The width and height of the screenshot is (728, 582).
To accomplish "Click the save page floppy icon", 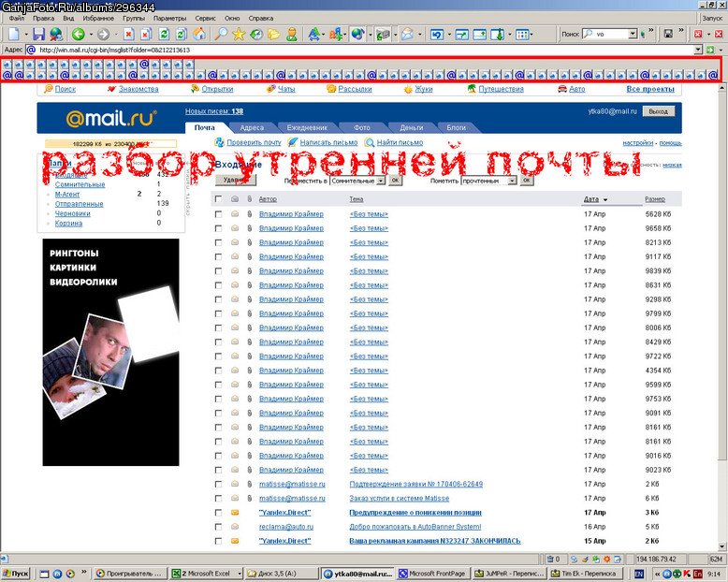I will point(38,35).
